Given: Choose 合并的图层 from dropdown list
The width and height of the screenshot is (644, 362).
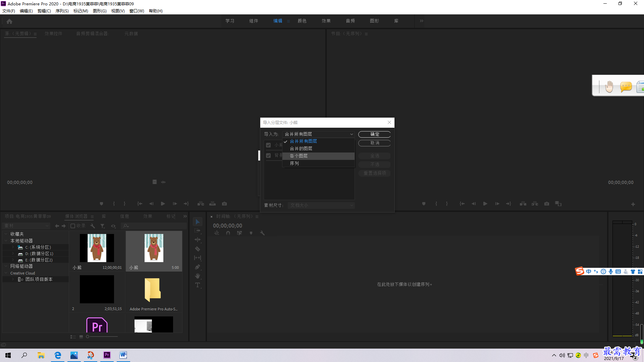Looking at the screenshot, I should pyautogui.click(x=318, y=148).
